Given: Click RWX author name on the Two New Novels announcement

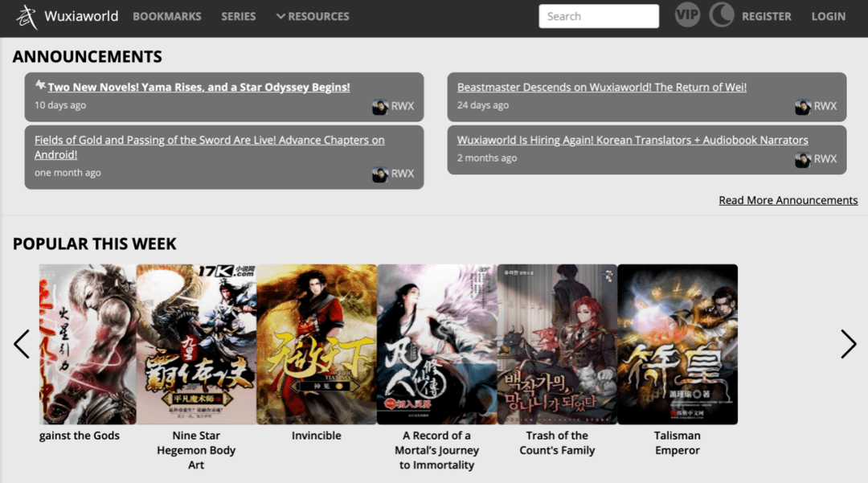Looking at the screenshot, I should pyautogui.click(x=403, y=106).
